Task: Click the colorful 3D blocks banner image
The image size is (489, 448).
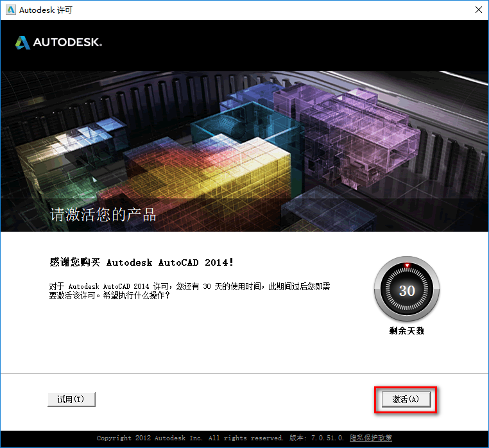Action: [244, 151]
